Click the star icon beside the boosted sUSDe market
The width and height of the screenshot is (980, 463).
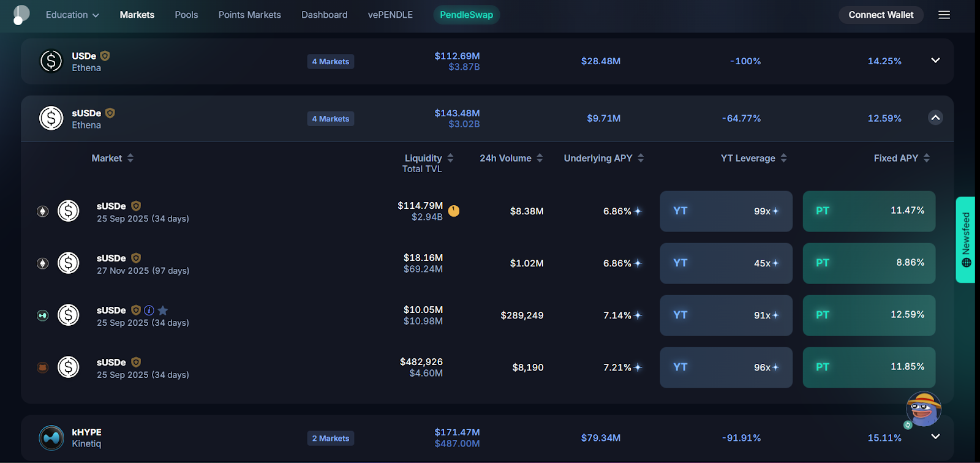pyautogui.click(x=163, y=311)
